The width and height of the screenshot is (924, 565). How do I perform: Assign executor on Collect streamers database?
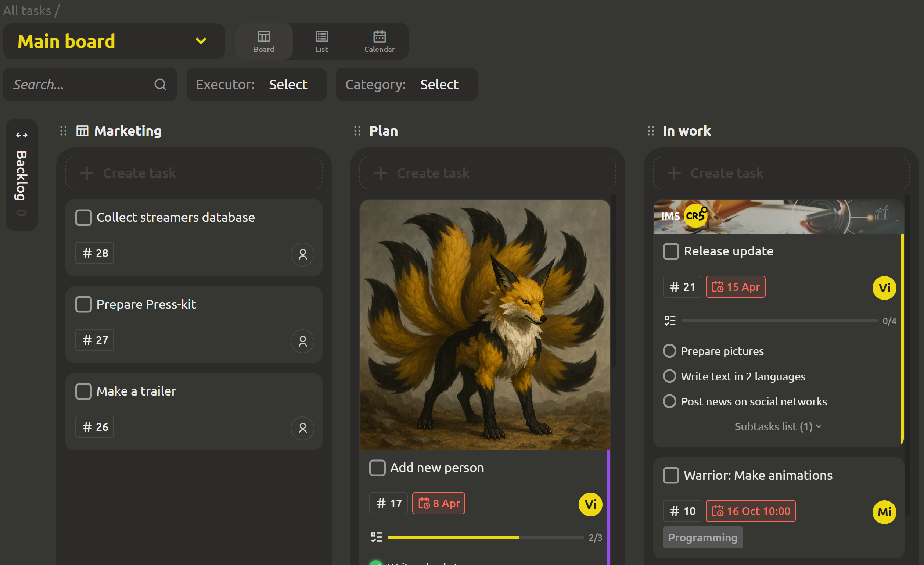[x=303, y=254]
